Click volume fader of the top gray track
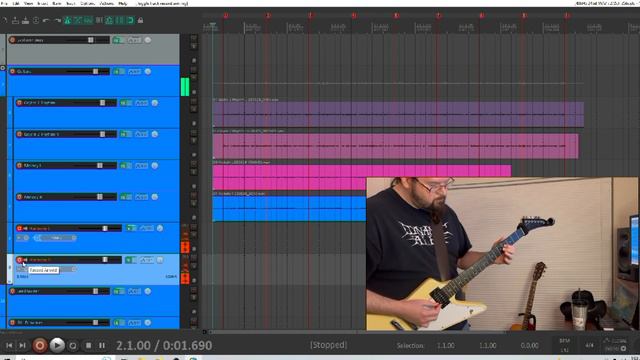The width and height of the screenshot is (640, 360). click(x=91, y=40)
